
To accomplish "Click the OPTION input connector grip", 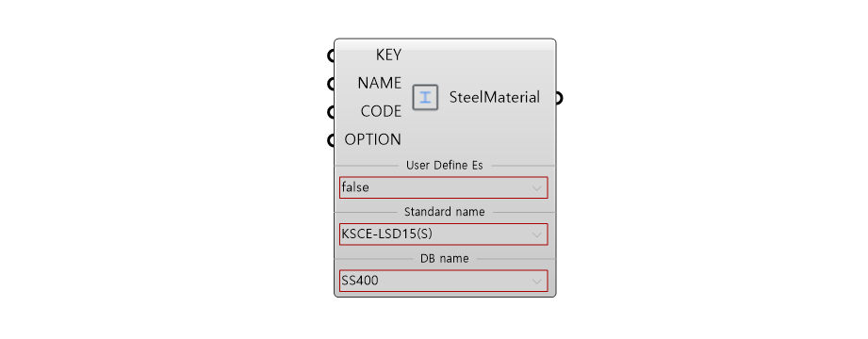I will 331,140.
